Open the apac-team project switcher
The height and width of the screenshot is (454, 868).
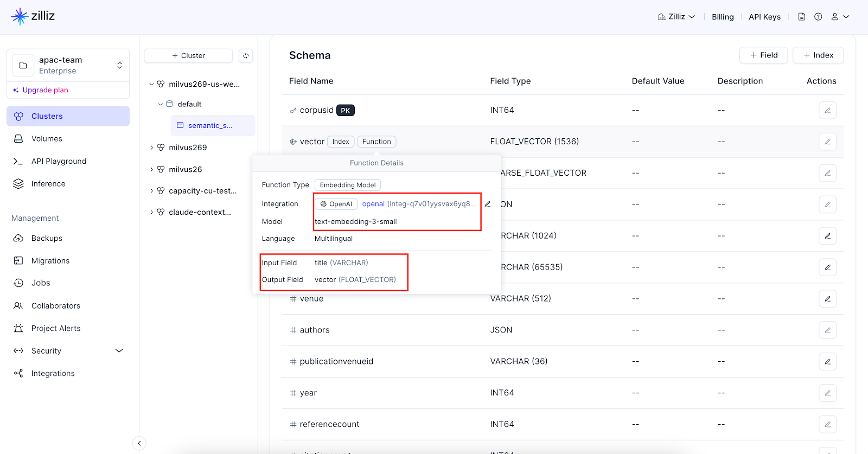(68, 65)
